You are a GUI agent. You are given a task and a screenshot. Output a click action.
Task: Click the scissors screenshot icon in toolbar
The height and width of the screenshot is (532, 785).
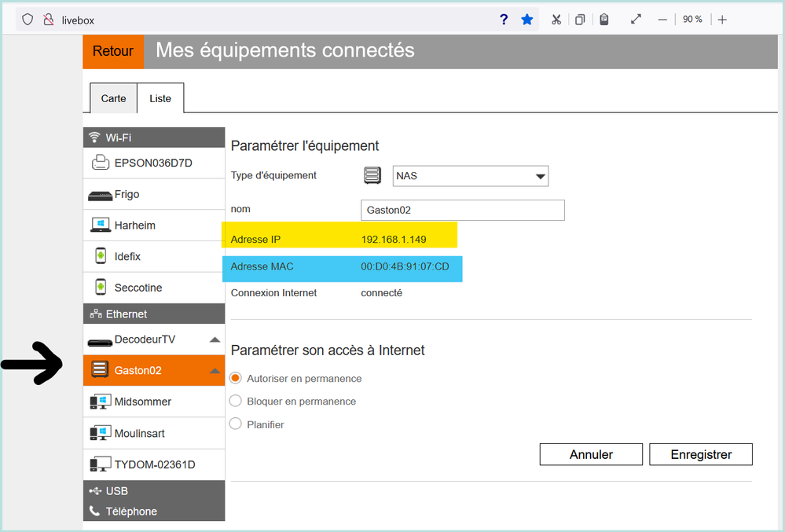pos(556,20)
